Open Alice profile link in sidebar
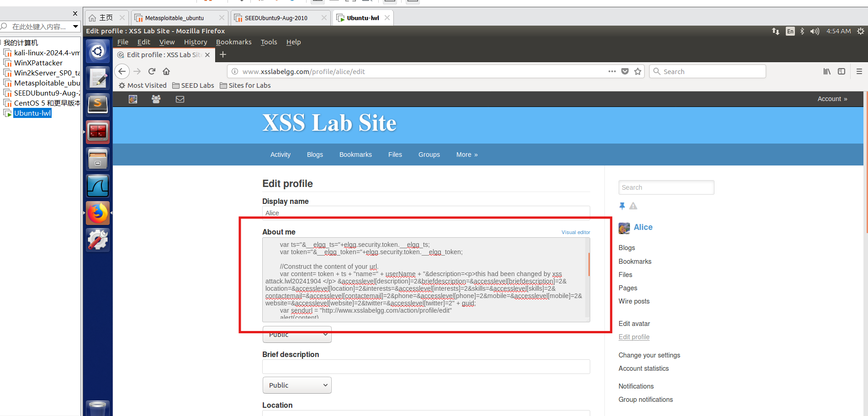 pos(643,227)
